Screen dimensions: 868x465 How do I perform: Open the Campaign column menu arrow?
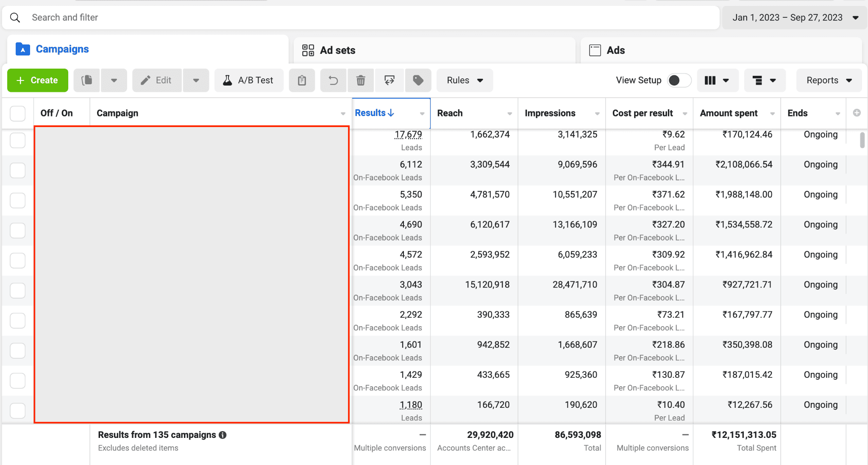(x=343, y=113)
